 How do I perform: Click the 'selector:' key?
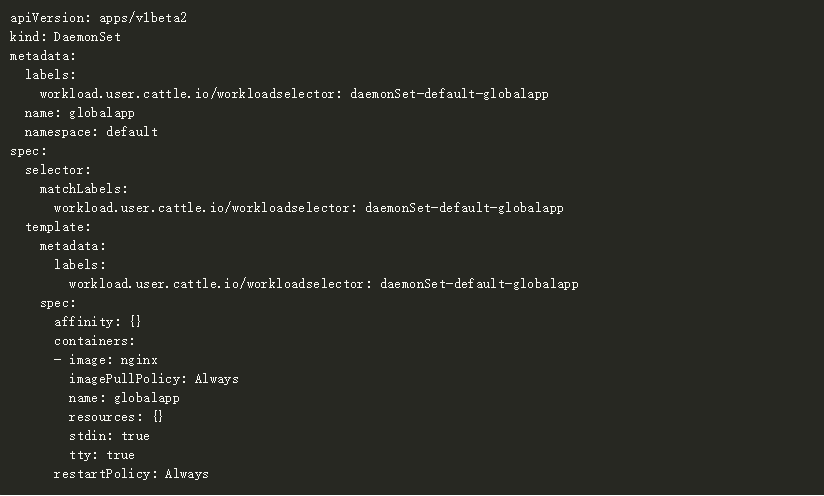coord(58,170)
